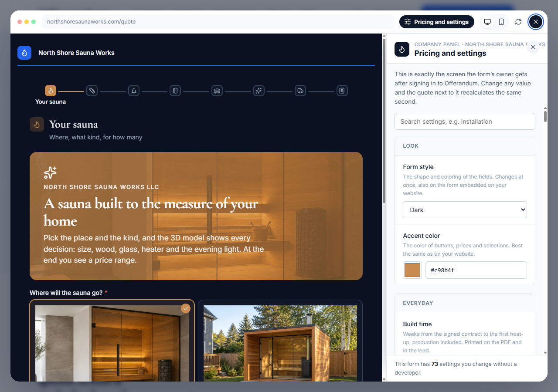Click the 'LOOK' section header
This screenshot has width=558, height=392.
pyautogui.click(x=411, y=146)
